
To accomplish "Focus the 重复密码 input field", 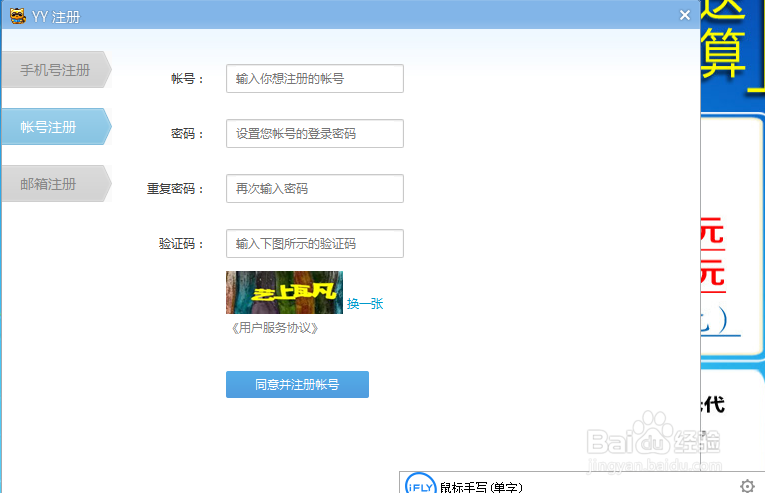I will pyautogui.click(x=315, y=188).
